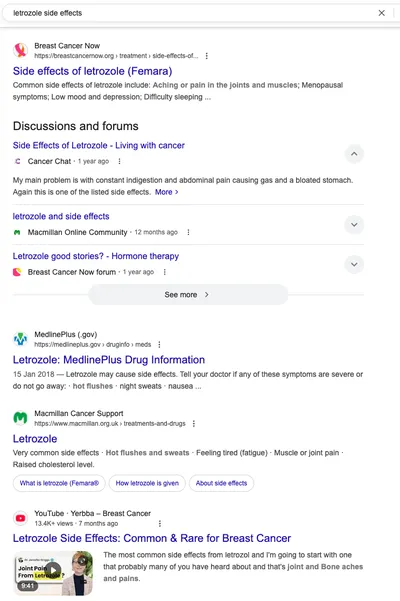Click the medlineplus.gov URL breadcrumb
Screen dimensions: 400x601
[93, 345]
